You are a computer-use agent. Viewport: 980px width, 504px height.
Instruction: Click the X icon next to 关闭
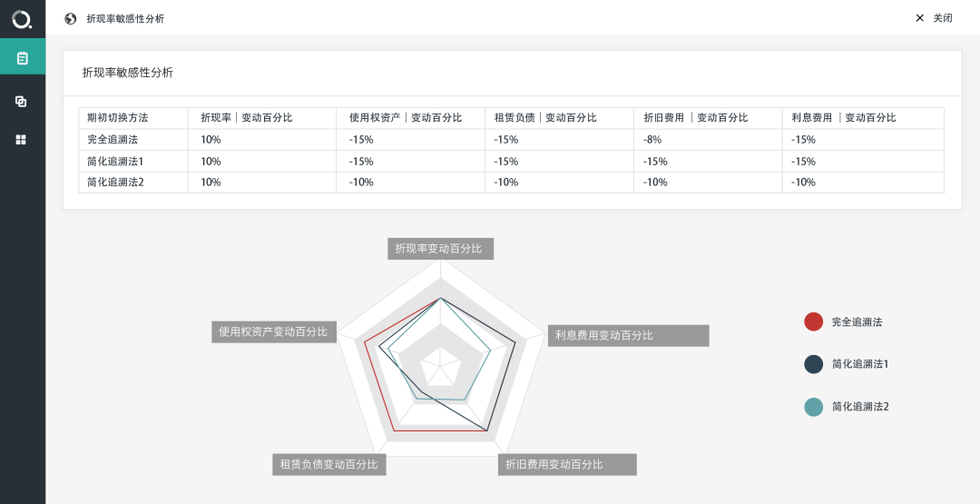[919, 18]
